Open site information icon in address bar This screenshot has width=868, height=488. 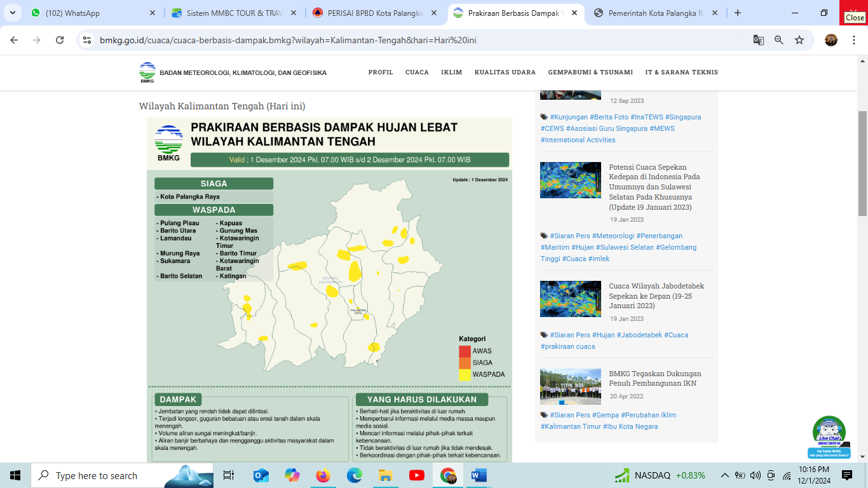(88, 40)
